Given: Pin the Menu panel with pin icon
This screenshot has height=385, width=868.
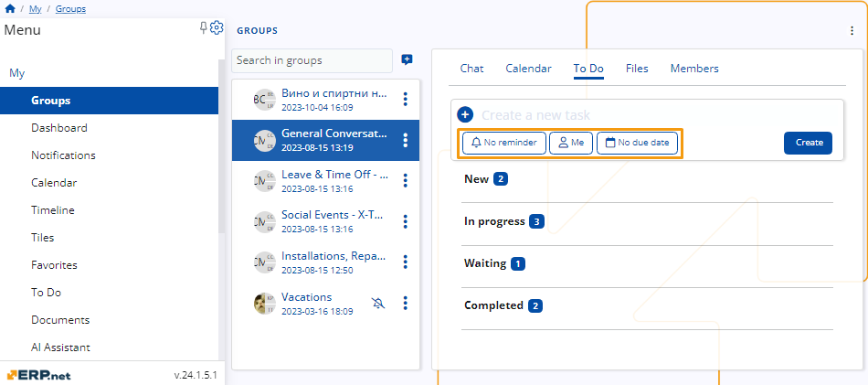Looking at the screenshot, I should point(203,27).
